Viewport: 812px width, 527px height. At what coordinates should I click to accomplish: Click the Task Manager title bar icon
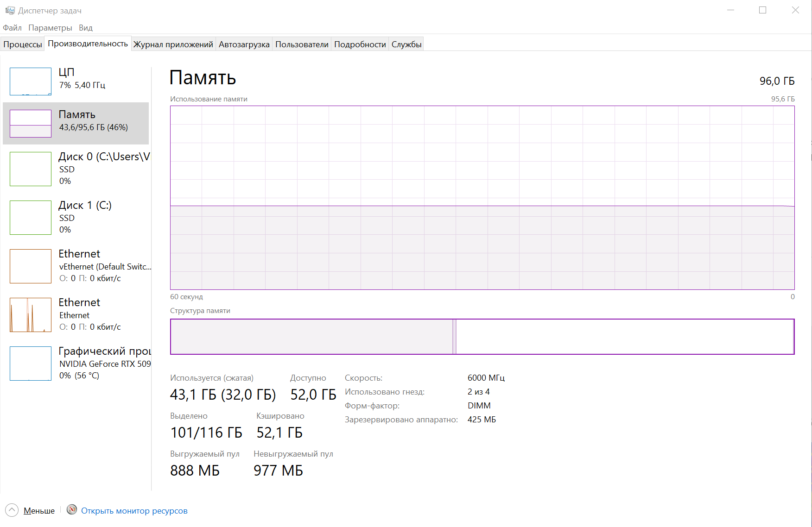[x=10, y=10]
